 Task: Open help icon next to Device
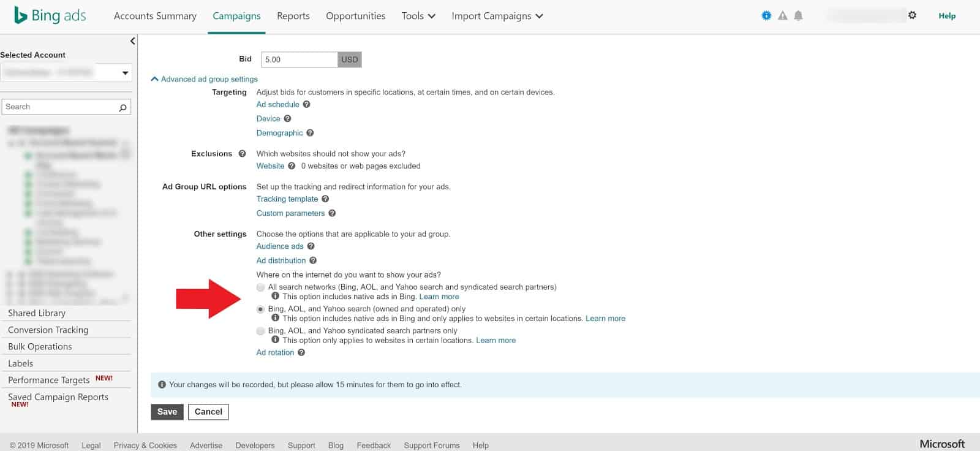tap(287, 119)
